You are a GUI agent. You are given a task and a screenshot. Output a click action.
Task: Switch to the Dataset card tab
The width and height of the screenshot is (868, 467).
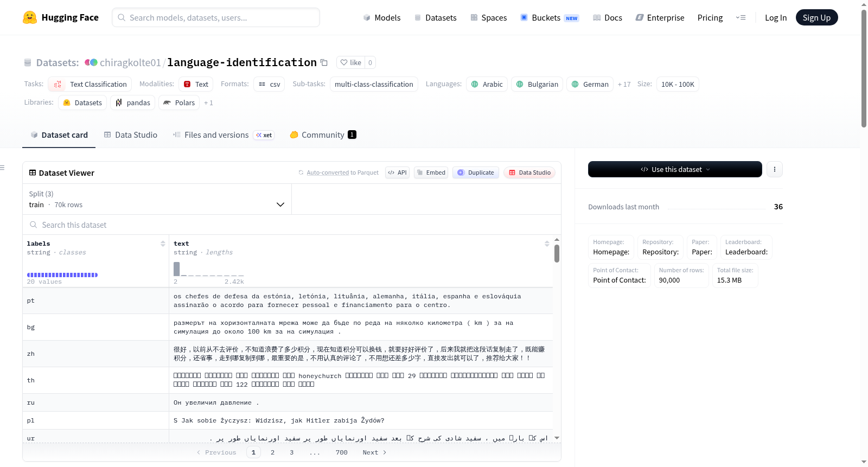pos(59,135)
